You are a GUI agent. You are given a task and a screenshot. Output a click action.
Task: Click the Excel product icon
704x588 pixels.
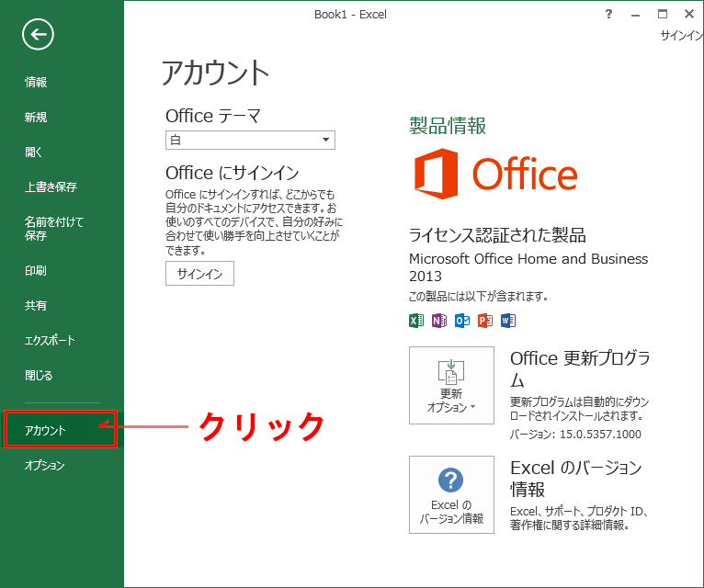[415, 321]
